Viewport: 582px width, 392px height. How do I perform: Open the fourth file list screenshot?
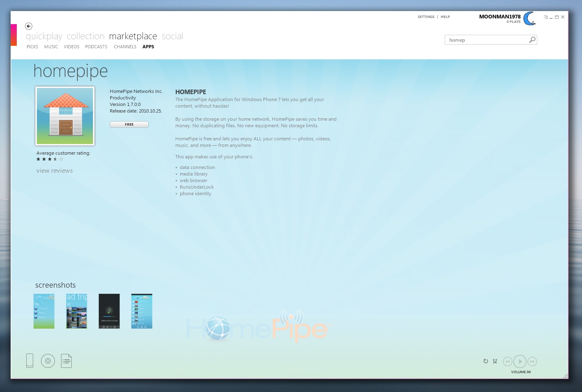click(x=142, y=311)
